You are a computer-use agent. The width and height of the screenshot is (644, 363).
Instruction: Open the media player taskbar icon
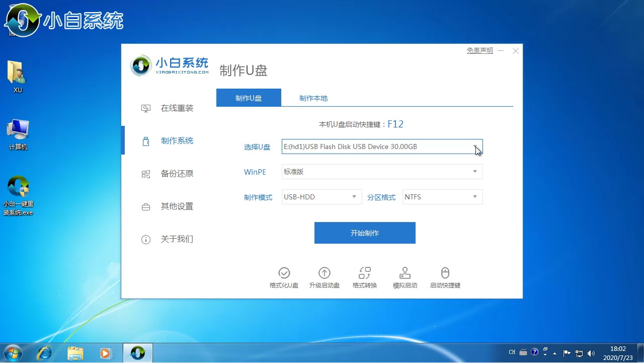tap(106, 353)
